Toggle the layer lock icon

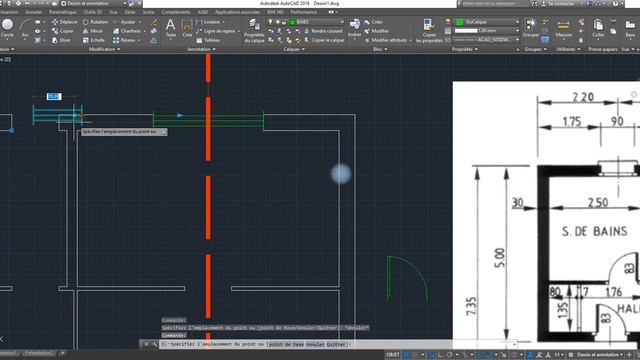click(284, 22)
